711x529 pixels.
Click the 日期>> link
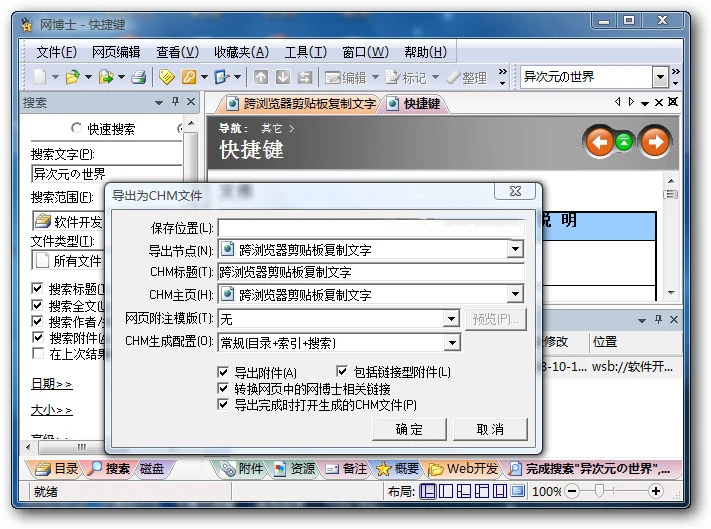(52, 384)
